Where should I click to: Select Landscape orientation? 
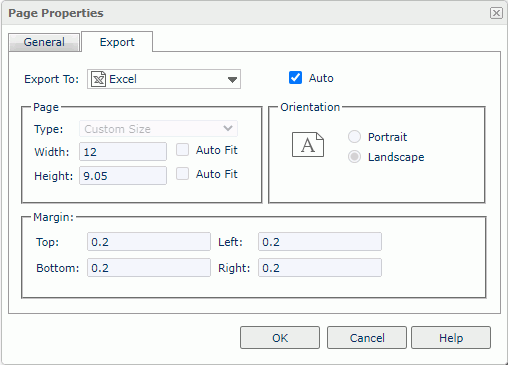click(x=354, y=157)
